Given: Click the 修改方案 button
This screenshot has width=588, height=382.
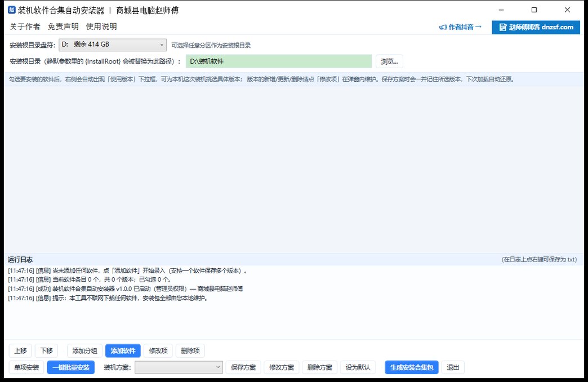Looking at the screenshot, I should [x=282, y=367].
